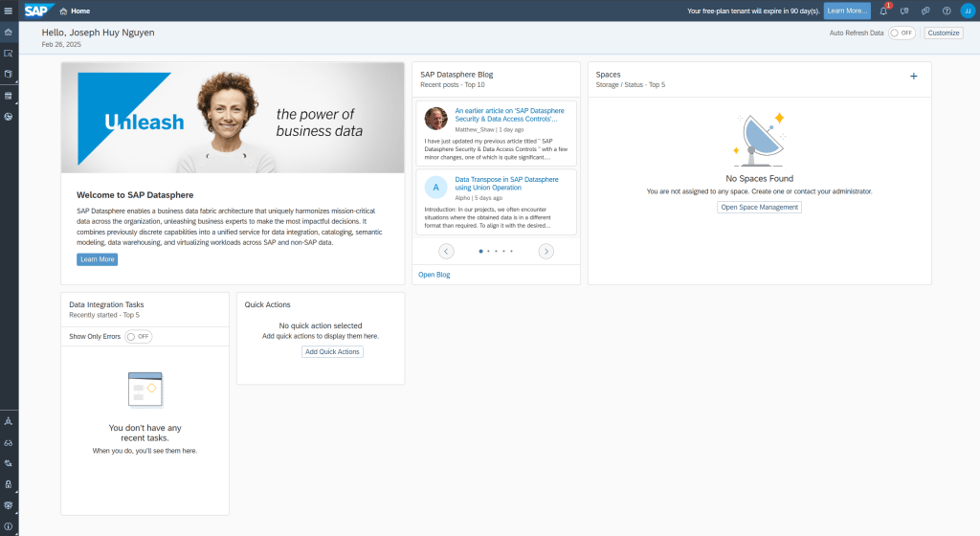The height and width of the screenshot is (536, 980).
Task: Open the Security padlock icon in sidebar
Action: coord(9,484)
